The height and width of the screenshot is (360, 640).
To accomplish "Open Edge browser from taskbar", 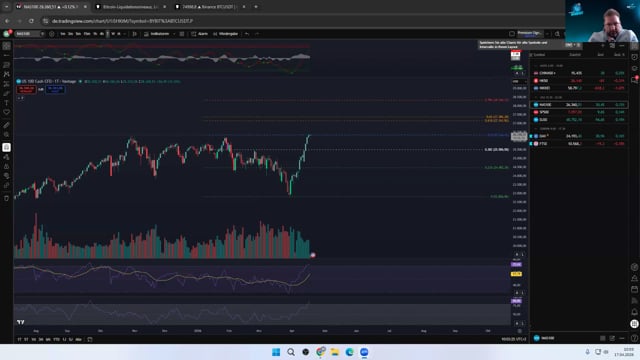I will click(349, 352).
